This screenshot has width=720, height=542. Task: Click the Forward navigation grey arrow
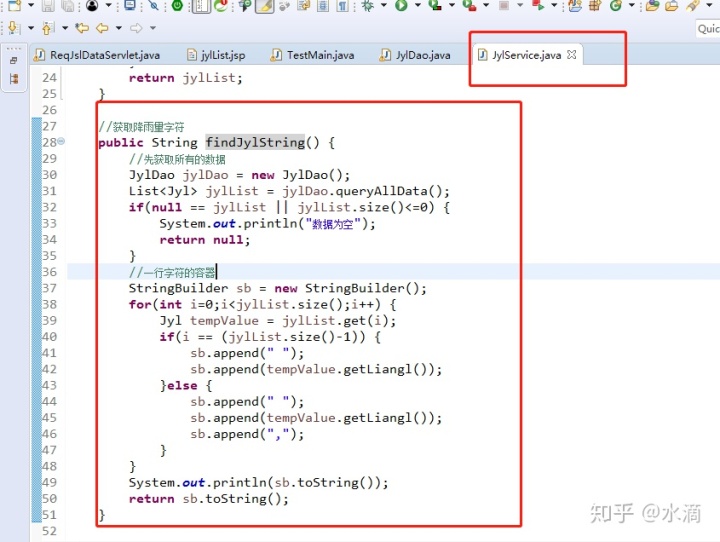(x=136, y=28)
